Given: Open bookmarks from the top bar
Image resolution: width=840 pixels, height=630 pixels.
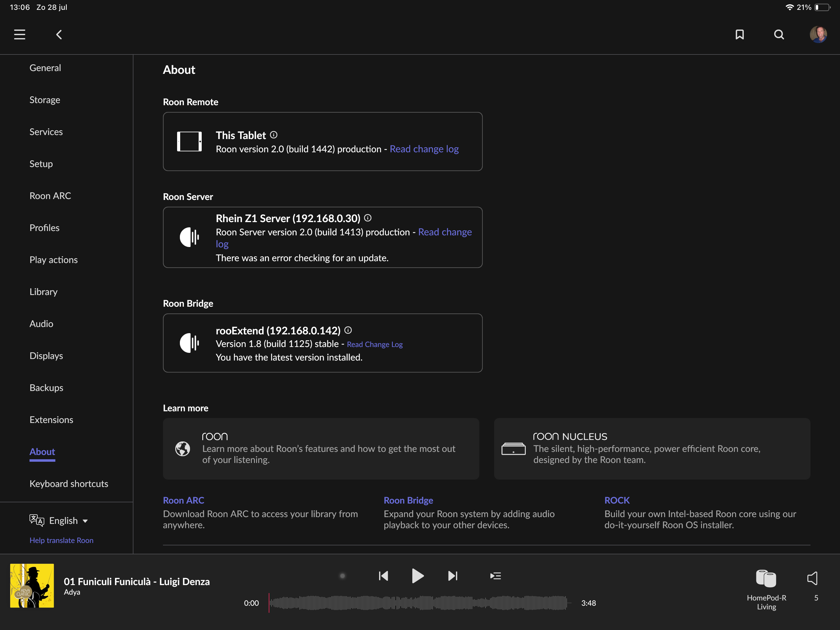Looking at the screenshot, I should click(739, 34).
